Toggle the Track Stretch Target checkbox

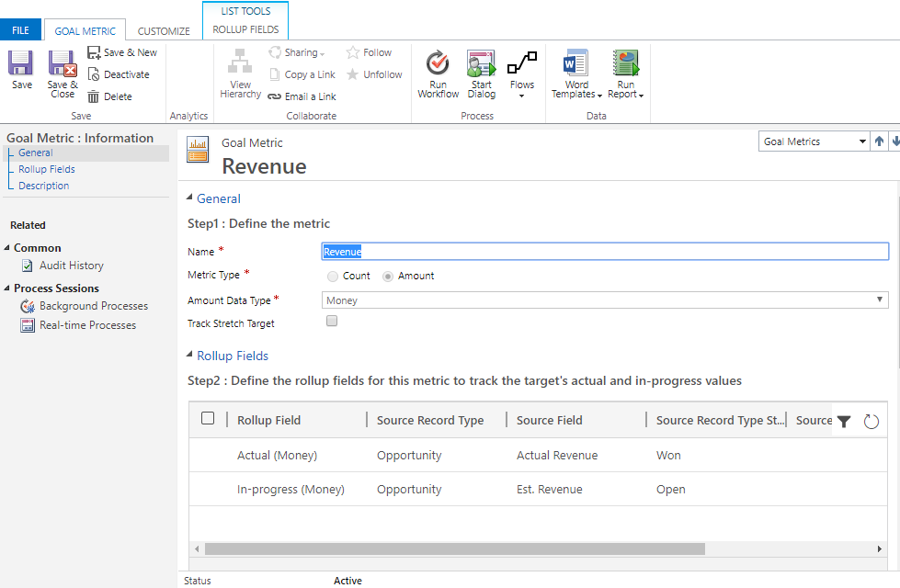332,321
